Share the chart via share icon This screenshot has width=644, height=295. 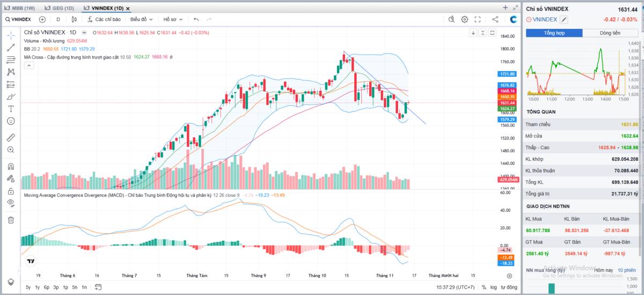click(x=495, y=19)
